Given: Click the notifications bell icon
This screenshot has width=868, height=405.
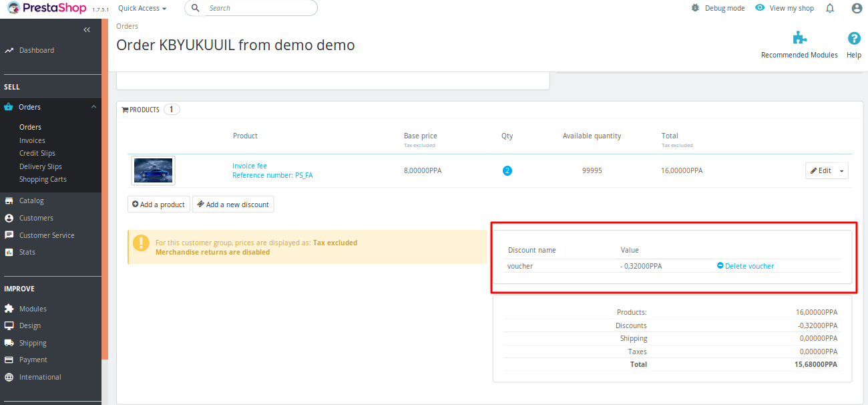Looking at the screenshot, I should click(830, 8).
